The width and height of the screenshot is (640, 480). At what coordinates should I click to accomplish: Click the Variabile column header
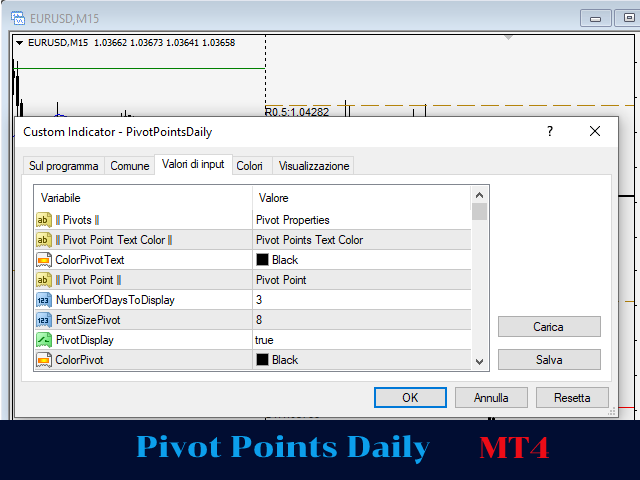pyautogui.click(x=144, y=198)
